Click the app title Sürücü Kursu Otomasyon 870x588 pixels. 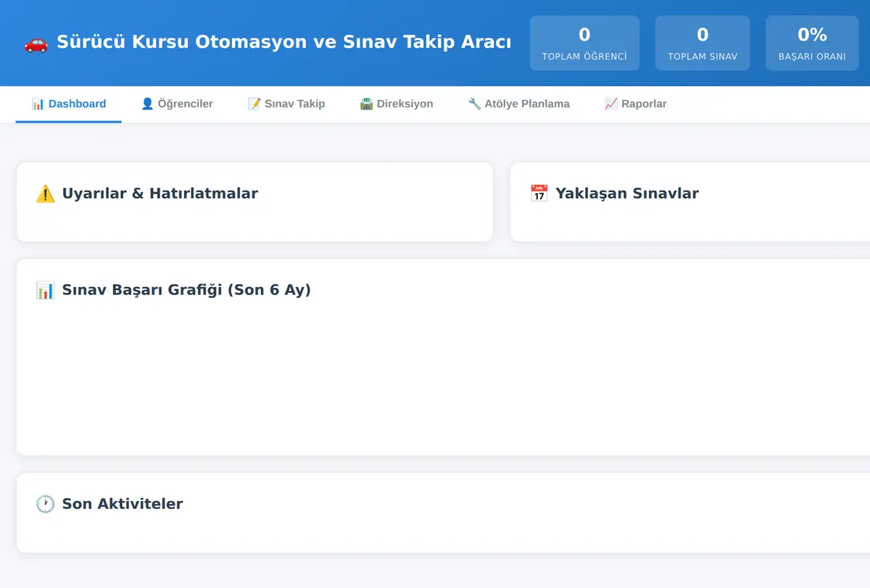point(283,42)
